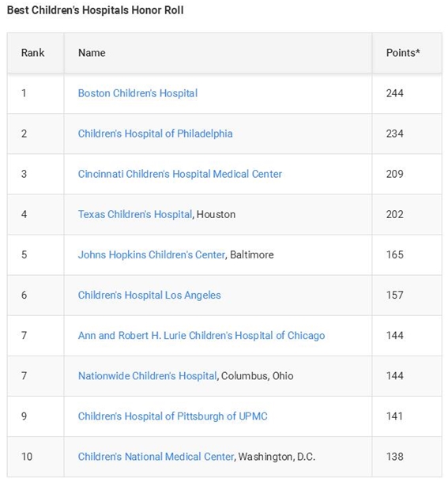Click the Name column header
The width and height of the screenshot is (448, 482).
92,53
